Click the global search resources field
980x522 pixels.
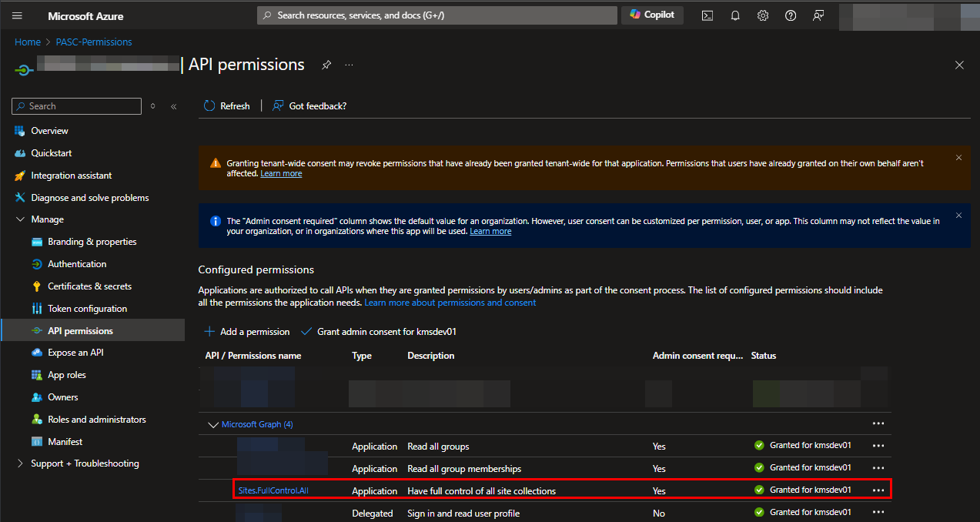click(437, 15)
